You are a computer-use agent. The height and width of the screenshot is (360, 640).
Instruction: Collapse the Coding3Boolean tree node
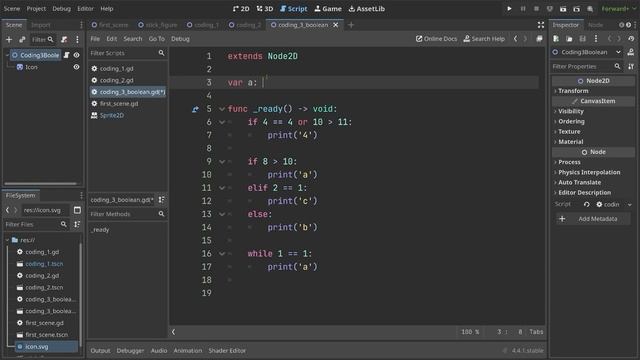[7, 55]
